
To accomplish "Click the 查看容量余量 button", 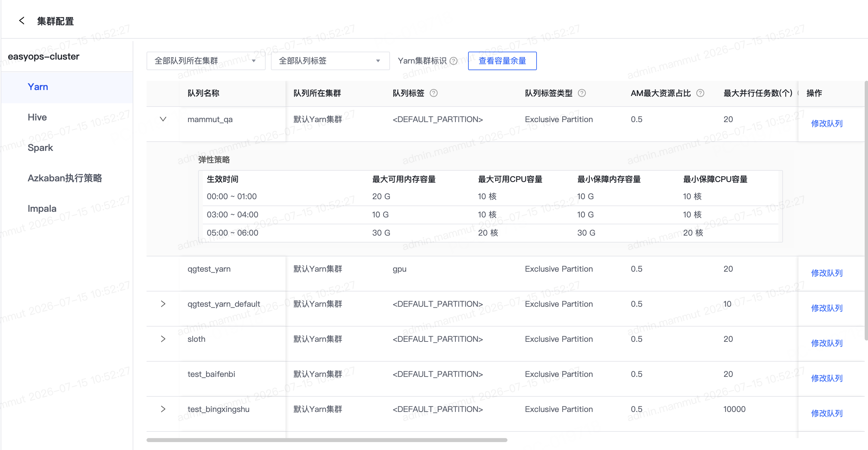I will (x=502, y=61).
